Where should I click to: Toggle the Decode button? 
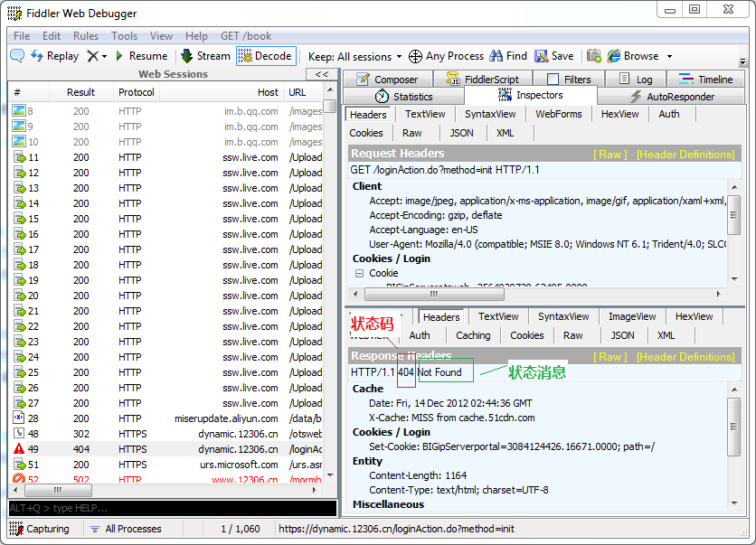point(266,56)
